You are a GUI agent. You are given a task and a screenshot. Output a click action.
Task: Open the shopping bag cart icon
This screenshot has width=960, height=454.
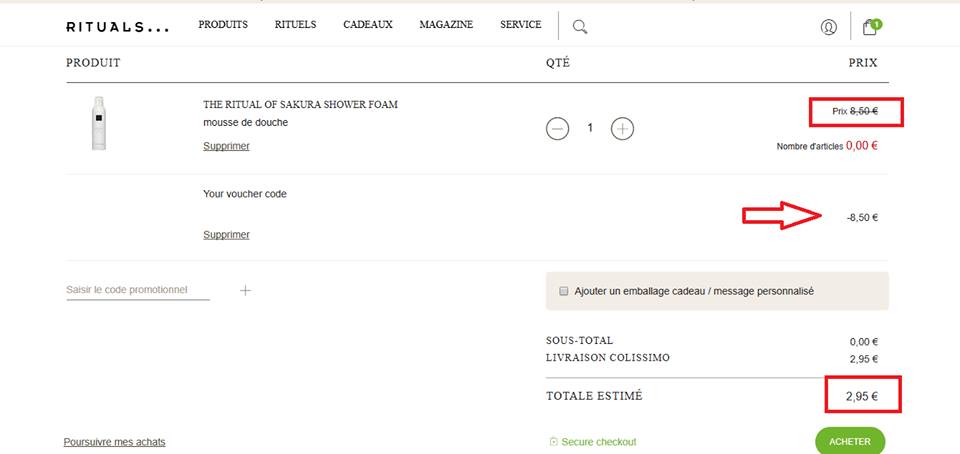click(x=871, y=27)
